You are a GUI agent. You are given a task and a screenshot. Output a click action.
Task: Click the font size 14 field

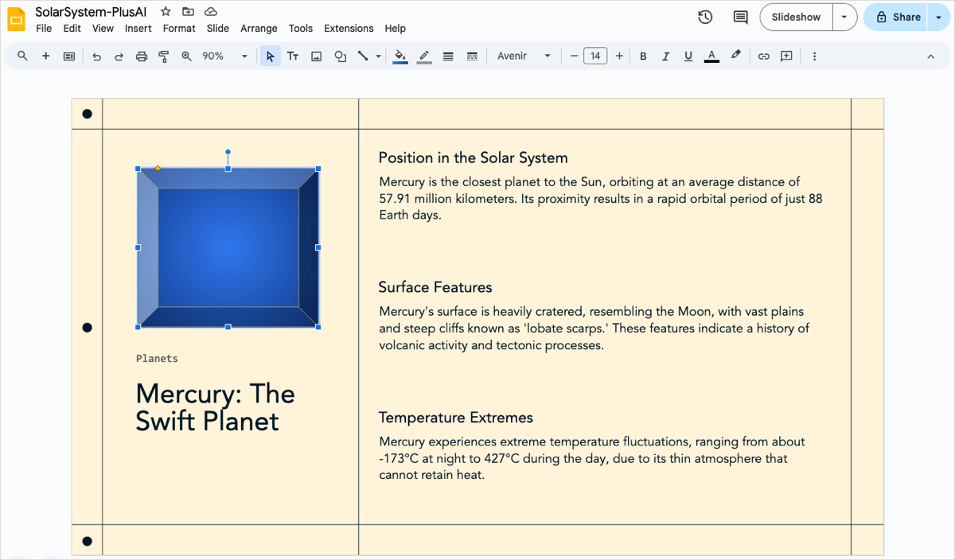(x=595, y=56)
